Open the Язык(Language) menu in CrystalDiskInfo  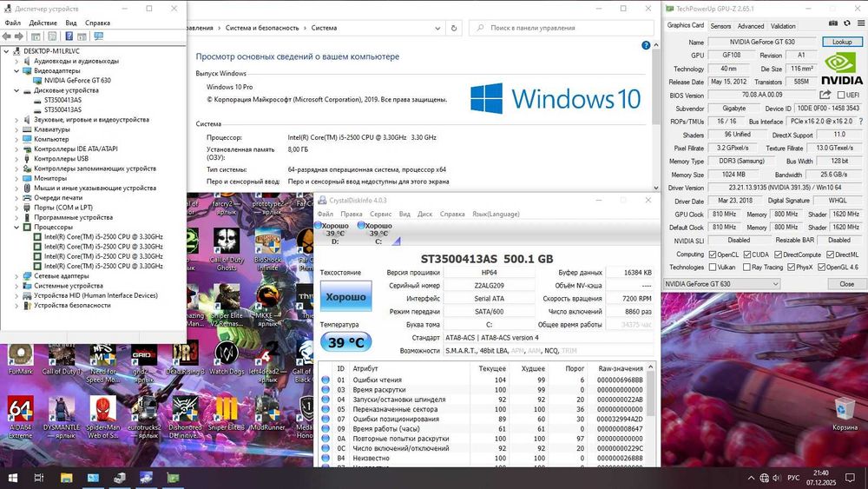pyautogui.click(x=496, y=214)
